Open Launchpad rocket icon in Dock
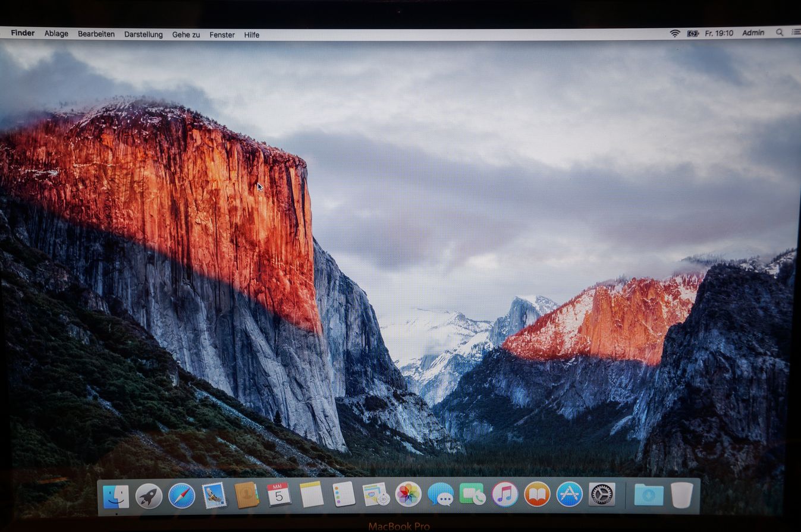 point(149,496)
